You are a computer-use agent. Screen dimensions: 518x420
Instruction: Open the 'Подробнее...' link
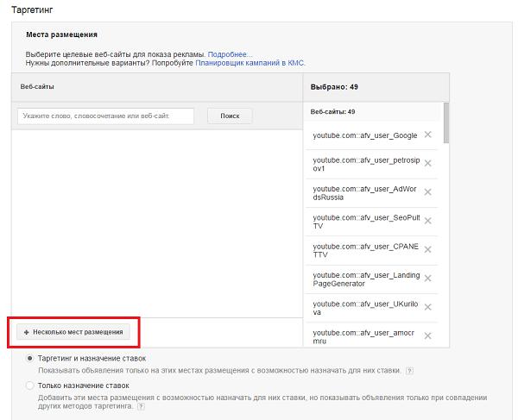[x=230, y=54]
